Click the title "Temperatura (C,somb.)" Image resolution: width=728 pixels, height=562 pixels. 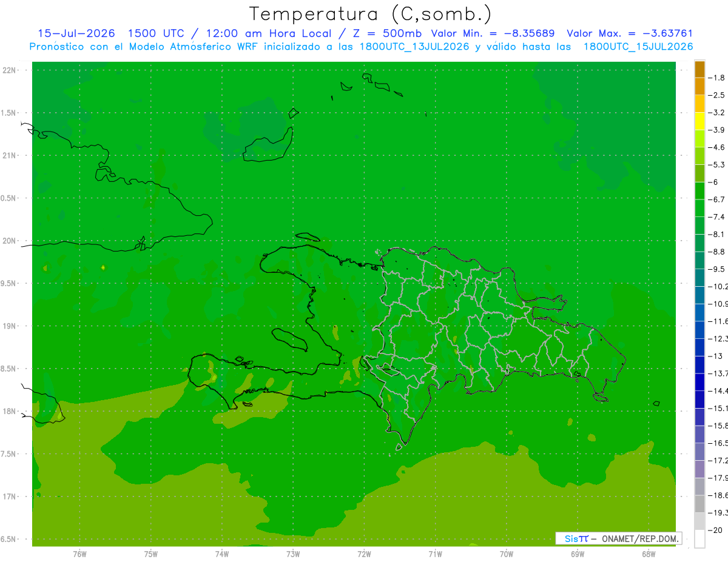tap(371, 14)
